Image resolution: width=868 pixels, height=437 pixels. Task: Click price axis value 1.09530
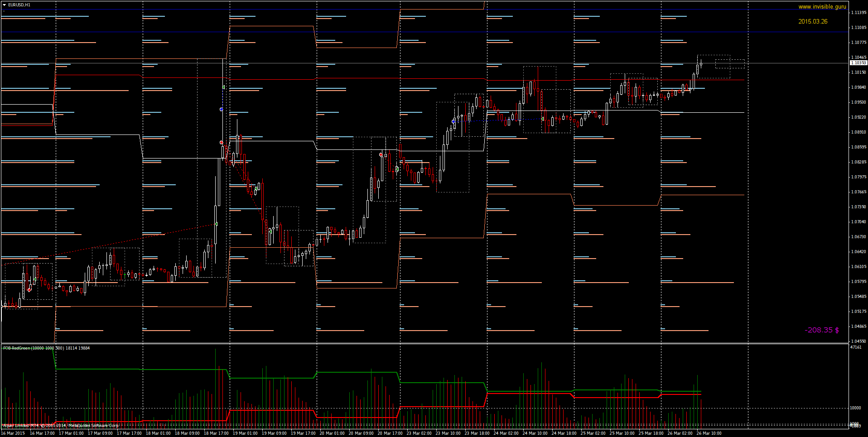(858, 102)
